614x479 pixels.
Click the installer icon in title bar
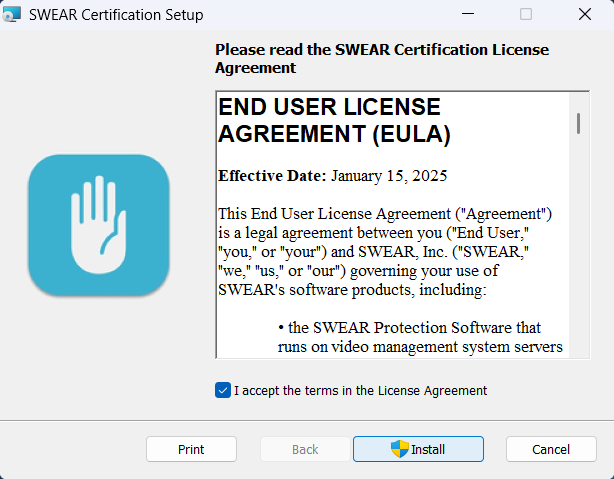click(13, 15)
